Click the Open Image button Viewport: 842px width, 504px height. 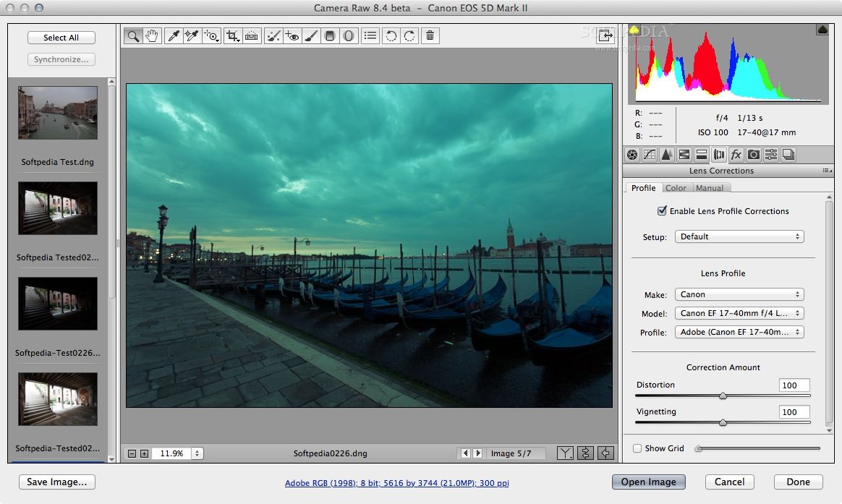648,482
